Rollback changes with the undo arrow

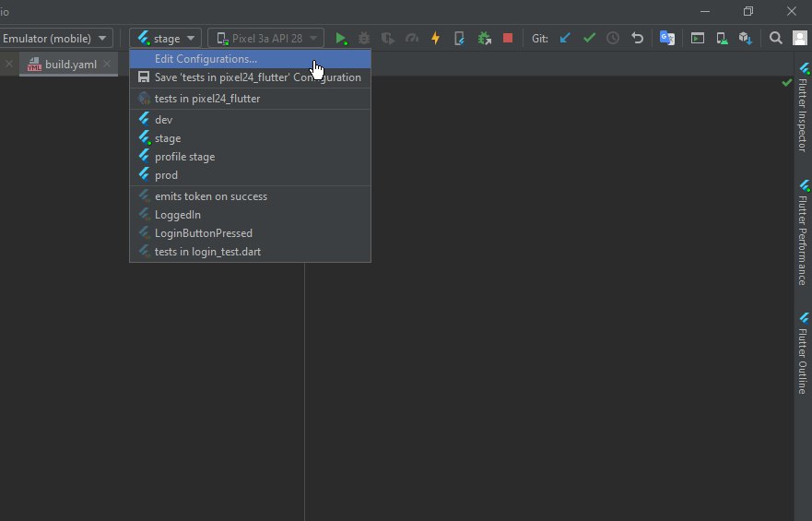(637, 39)
